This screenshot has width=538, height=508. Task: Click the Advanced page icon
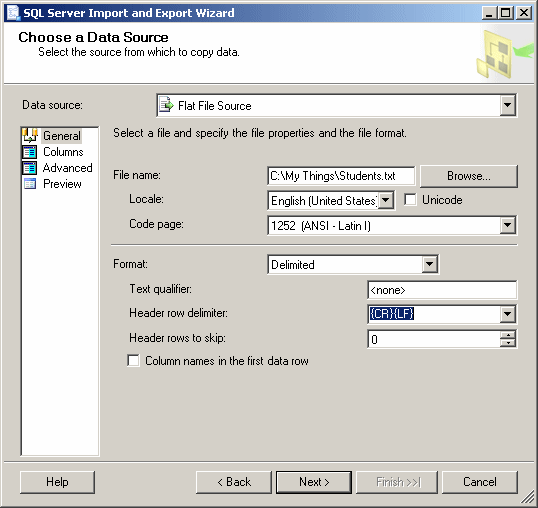(30, 168)
